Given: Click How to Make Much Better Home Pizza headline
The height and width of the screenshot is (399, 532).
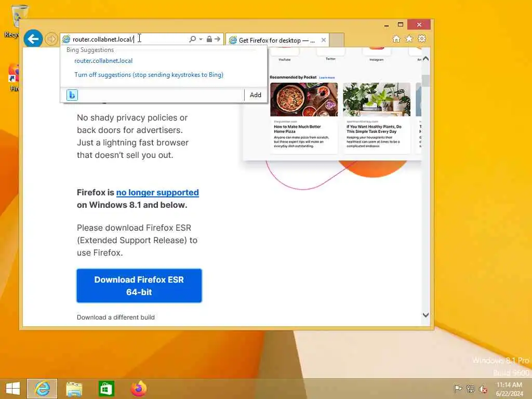Looking at the screenshot, I should 297,129.
